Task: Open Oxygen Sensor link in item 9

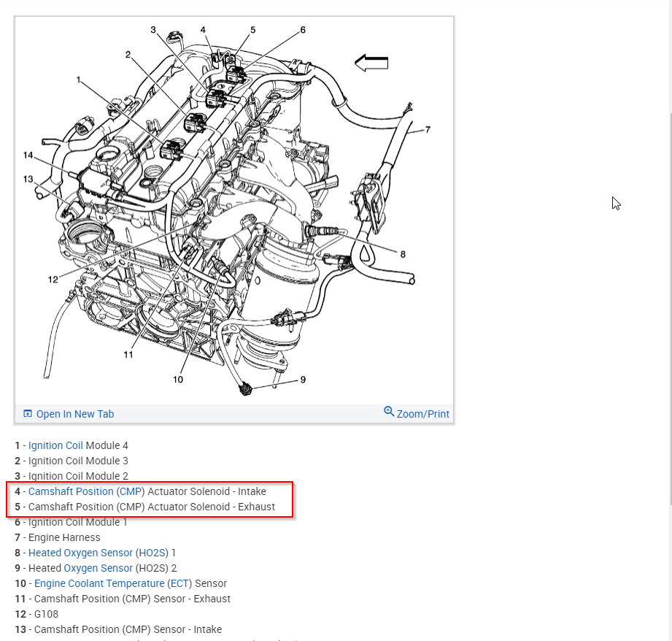Action: pos(99,568)
